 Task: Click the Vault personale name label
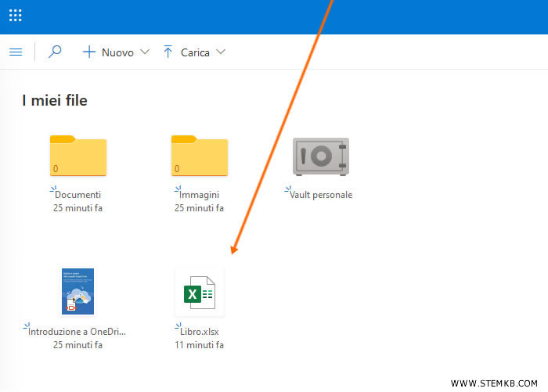321,195
